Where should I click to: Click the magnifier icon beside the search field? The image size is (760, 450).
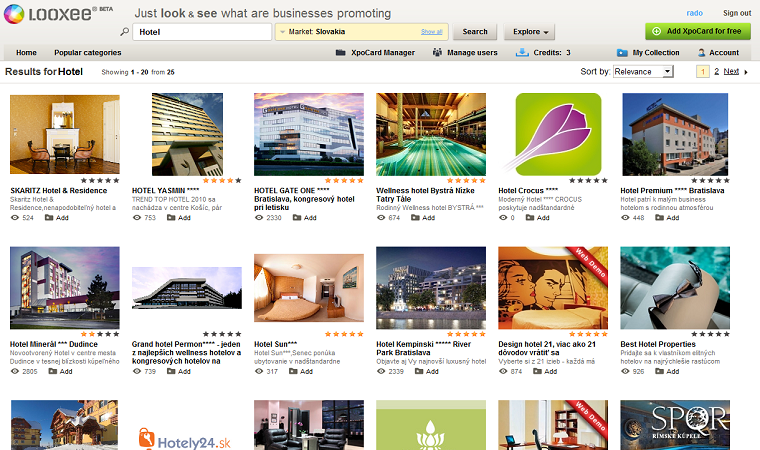point(125,32)
